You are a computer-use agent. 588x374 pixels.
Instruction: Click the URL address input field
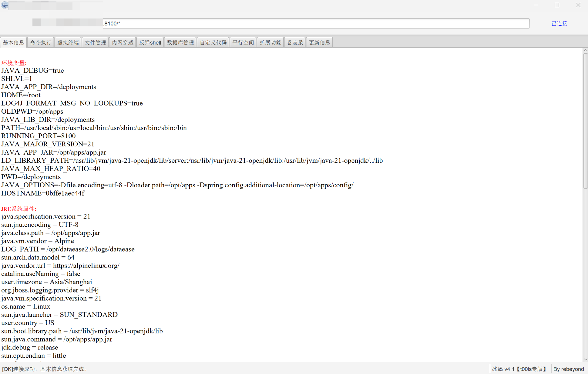pyautogui.click(x=315, y=23)
